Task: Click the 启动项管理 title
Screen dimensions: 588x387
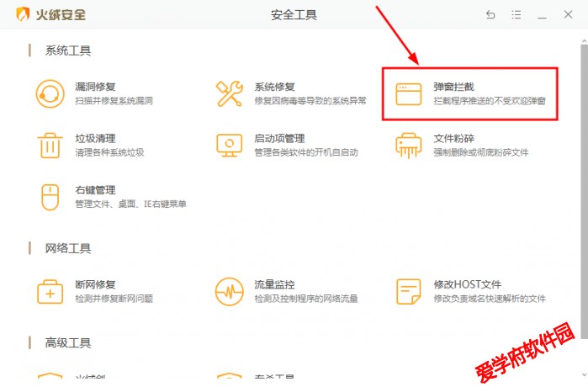Action: (x=279, y=139)
